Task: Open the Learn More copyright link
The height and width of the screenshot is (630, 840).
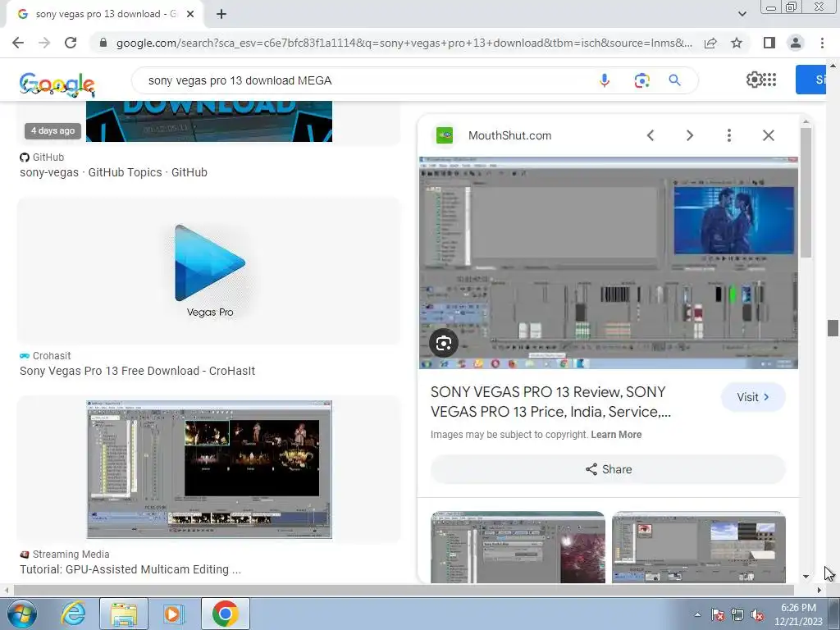Action: (x=616, y=435)
